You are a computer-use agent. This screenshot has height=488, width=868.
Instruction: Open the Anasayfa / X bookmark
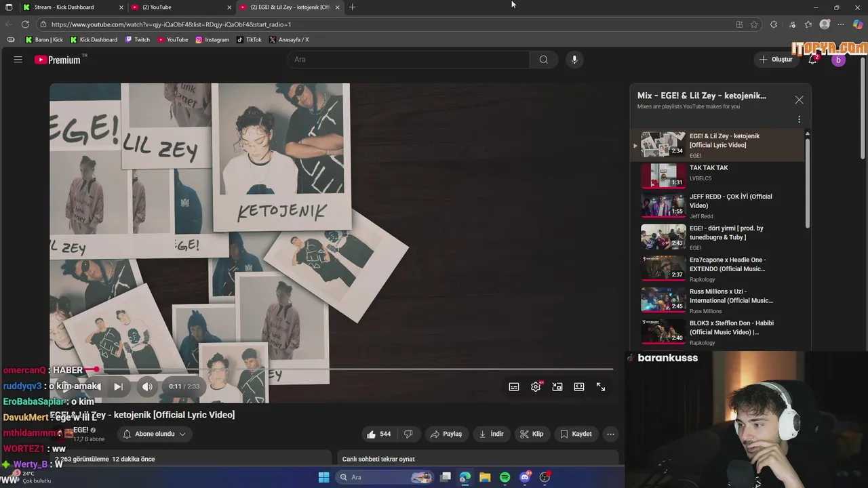289,40
